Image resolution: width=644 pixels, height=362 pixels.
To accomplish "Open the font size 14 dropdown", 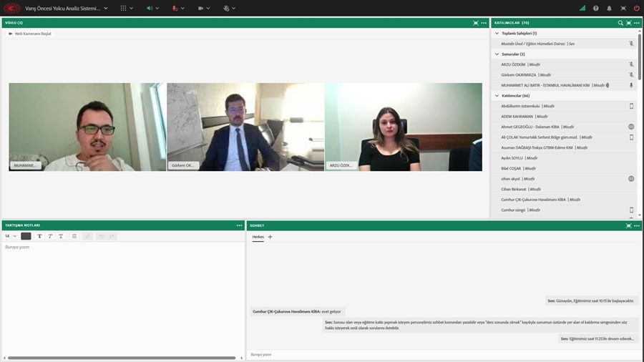I will [11, 236].
